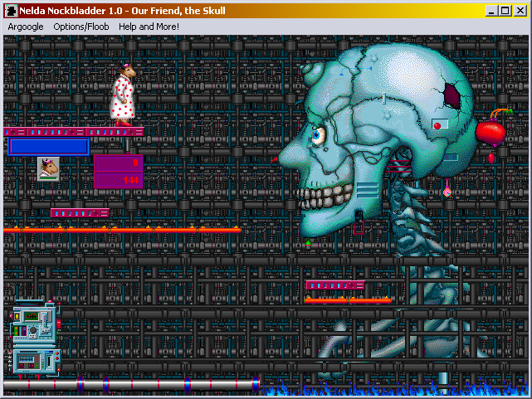Click the application icon in title bar
Viewport: 532px width, 399px height.
click(x=12, y=11)
